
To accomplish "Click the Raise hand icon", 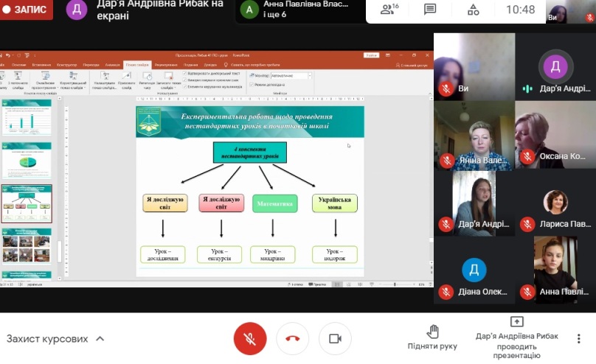I will [x=432, y=332].
